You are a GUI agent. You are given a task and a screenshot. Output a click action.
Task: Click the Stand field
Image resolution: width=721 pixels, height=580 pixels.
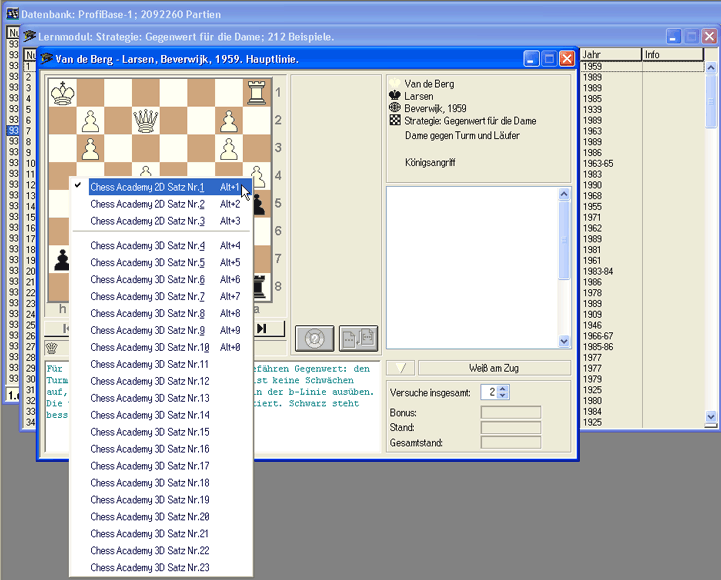pos(511,428)
